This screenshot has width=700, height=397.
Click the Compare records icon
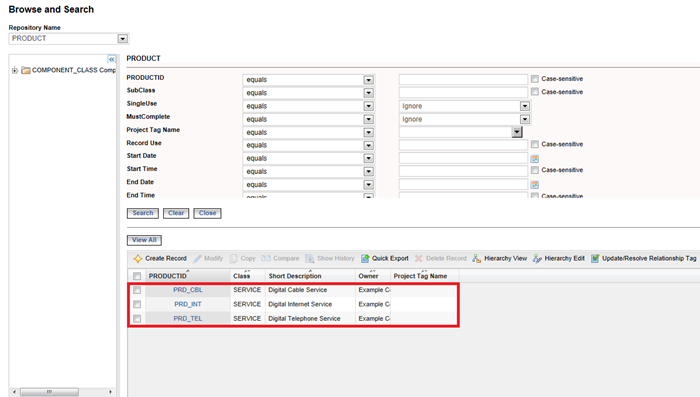pyautogui.click(x=266, y=259)
